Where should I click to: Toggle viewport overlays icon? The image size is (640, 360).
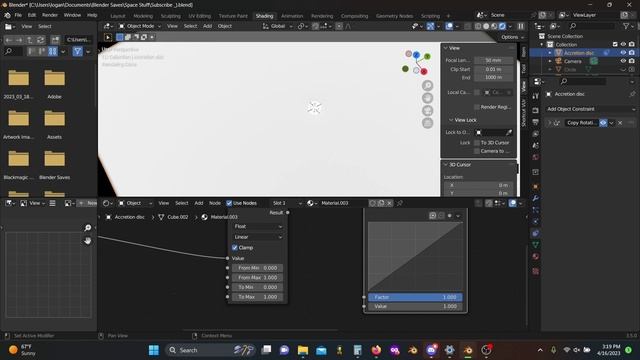click(449, 26)
